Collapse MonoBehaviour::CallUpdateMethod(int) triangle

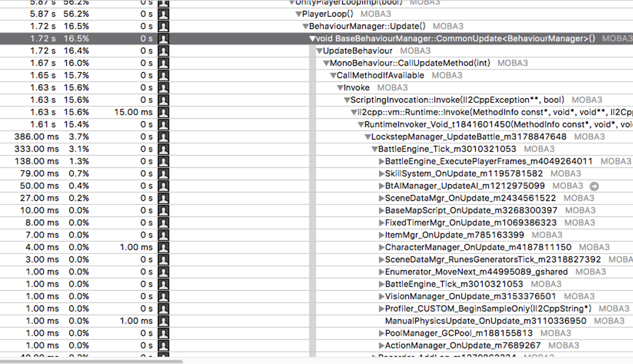click(326, 63)
